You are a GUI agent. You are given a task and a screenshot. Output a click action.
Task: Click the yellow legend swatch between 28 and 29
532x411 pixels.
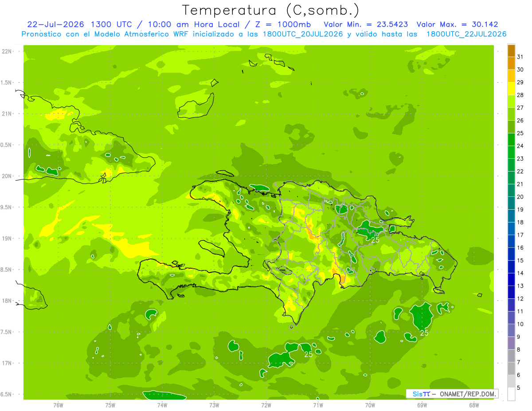coord(511,89)
